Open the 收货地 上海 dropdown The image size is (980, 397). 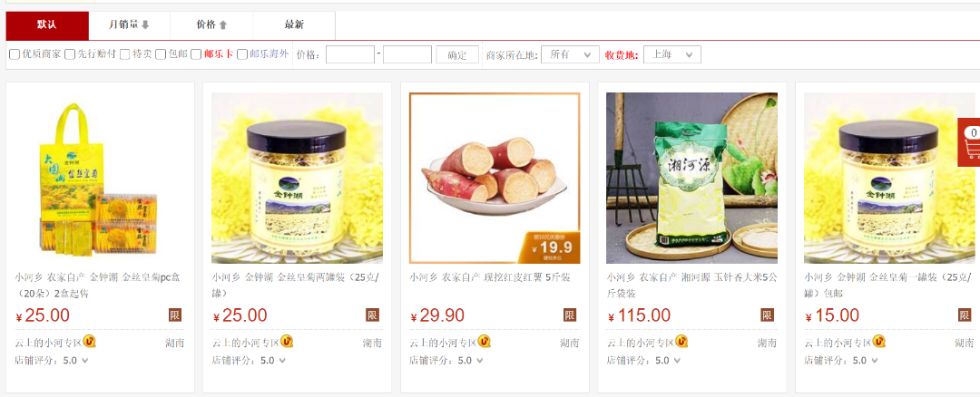coord(671,54)
